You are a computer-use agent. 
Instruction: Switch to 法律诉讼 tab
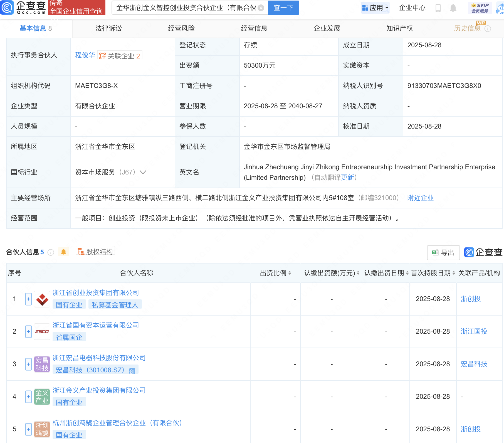(109, 28)
